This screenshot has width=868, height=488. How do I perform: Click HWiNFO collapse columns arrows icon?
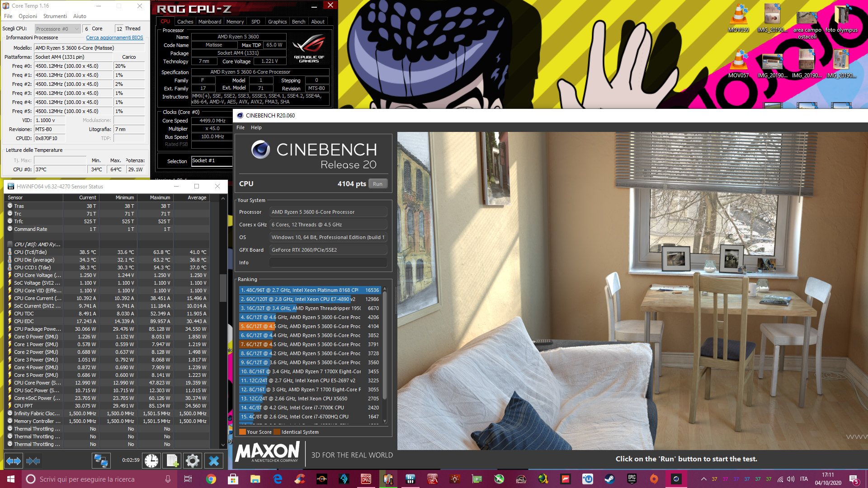tap(33, 461)
